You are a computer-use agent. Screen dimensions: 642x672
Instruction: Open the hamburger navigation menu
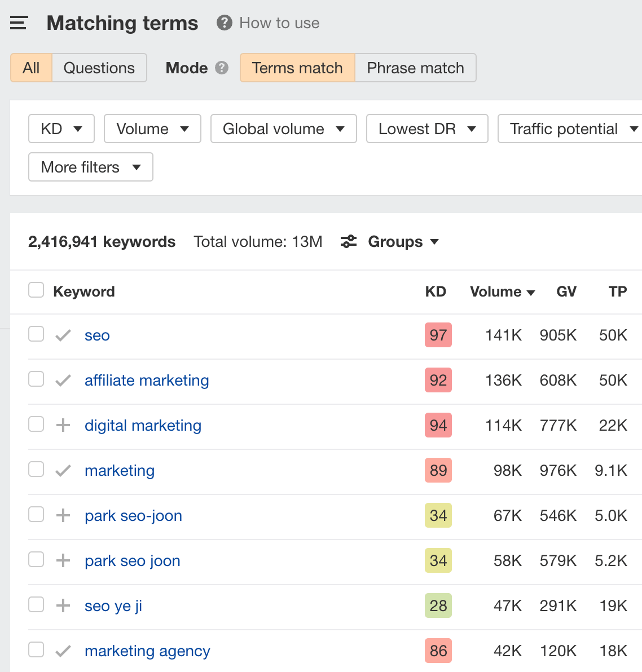19,23
